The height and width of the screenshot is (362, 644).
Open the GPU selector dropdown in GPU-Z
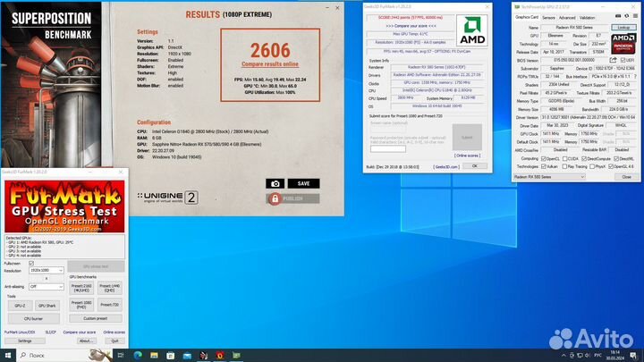point(549,177)
